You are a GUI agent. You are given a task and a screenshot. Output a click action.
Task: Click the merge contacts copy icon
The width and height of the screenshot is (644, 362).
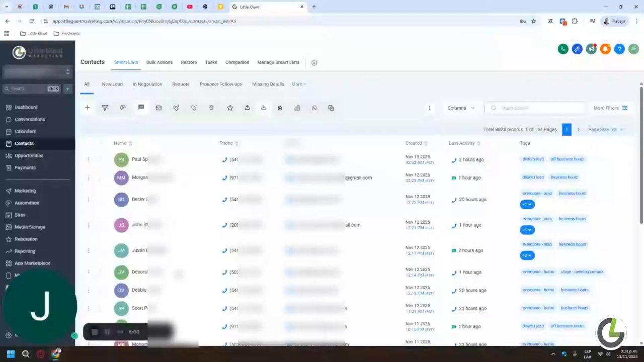click(x=331, y=108)
